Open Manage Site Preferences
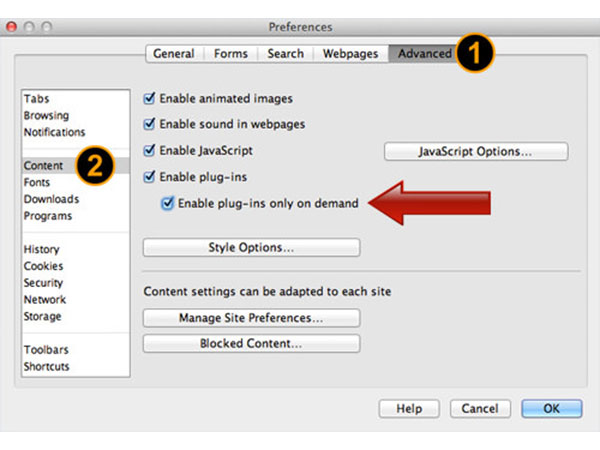The width and height of the screenshot is (600, 450). (x=251, y=318)
